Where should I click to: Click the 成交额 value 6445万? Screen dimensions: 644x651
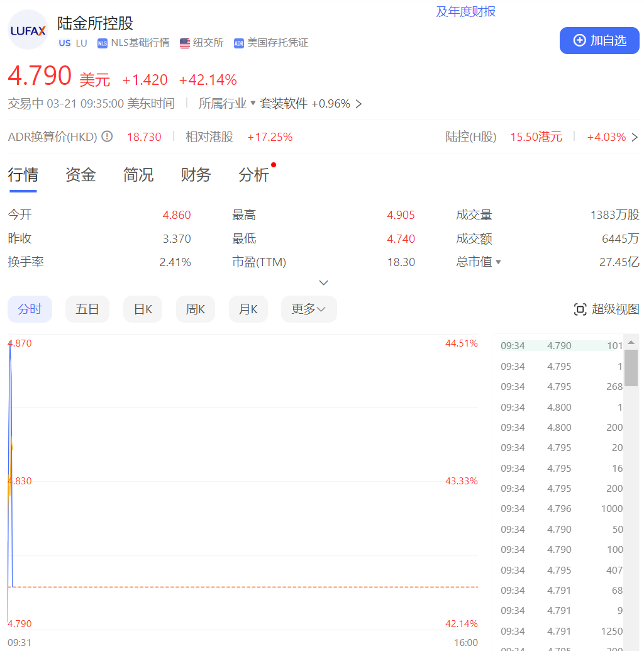coord(620,239)
